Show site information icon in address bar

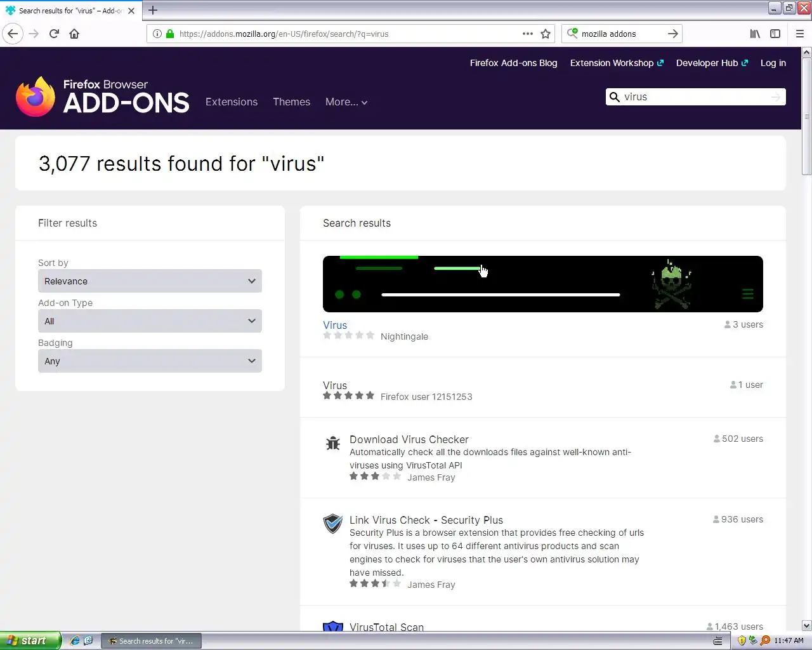157,34
